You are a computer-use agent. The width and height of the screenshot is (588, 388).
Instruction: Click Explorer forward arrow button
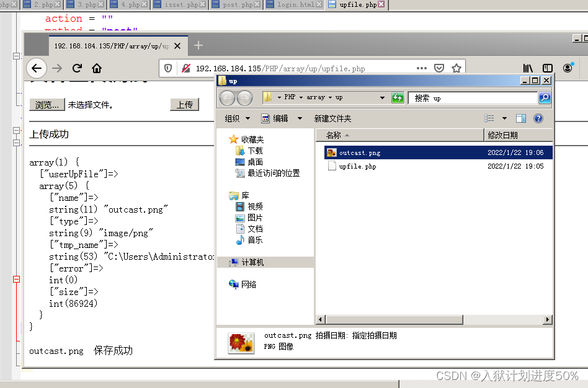click(244, 98)
